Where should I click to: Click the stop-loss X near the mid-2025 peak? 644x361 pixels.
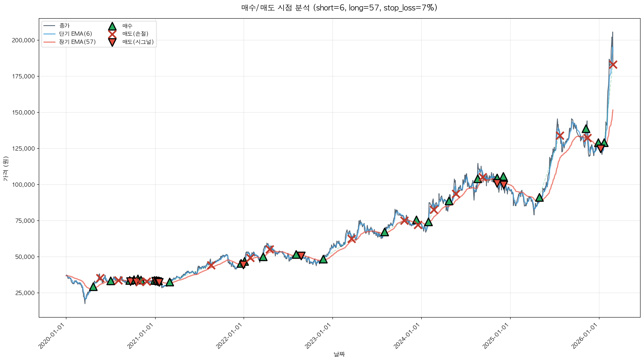click(559, 135)
